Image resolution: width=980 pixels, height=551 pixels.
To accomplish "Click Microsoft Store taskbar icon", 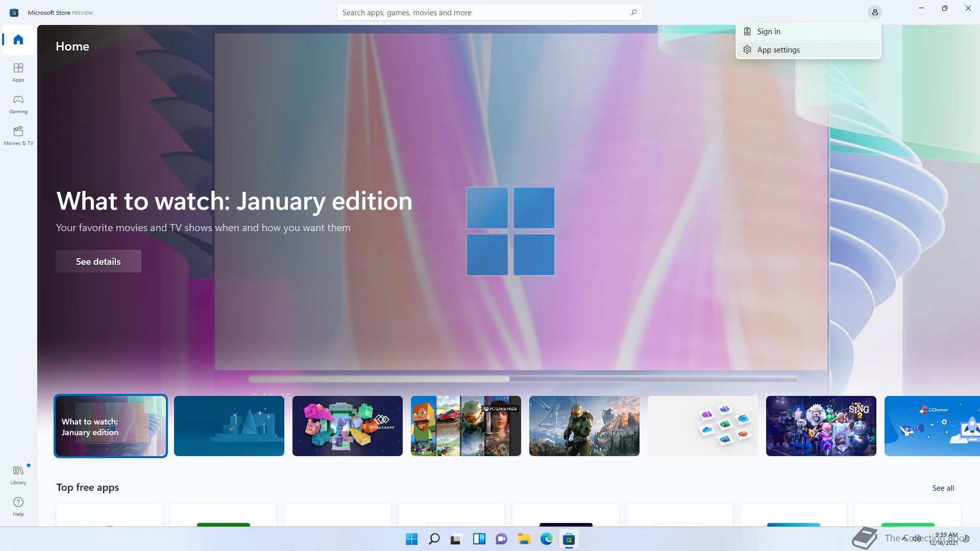I will pyautogui.click(x=569, y=539).
